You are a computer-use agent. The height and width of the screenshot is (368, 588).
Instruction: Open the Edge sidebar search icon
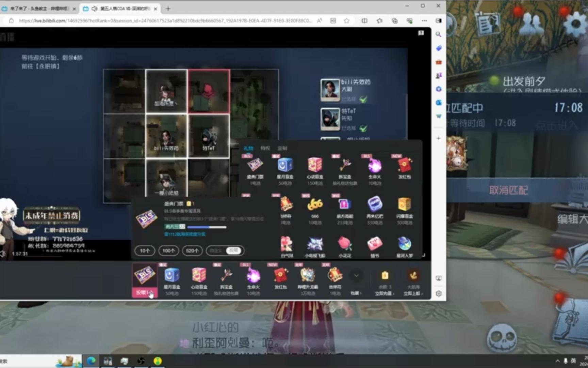tap(439, 34)
